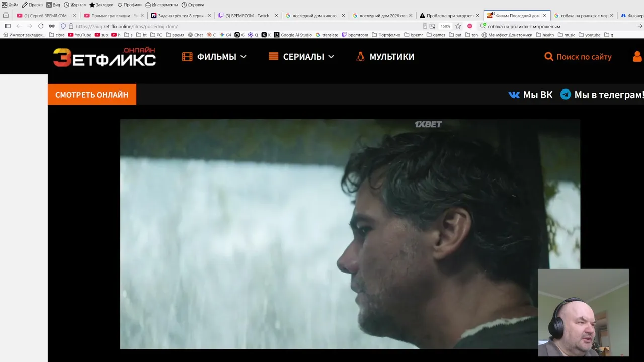Open the Закладки menu
Image resolution: width=644 pixels, height=362 pixels.
101,5
